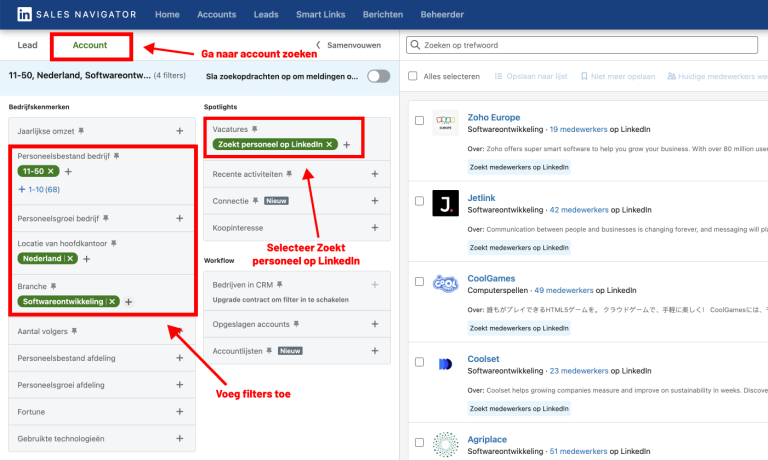Select the CoolGames checkbox
The width and height of the screenshot is (768, 460).
pos(419,281)
